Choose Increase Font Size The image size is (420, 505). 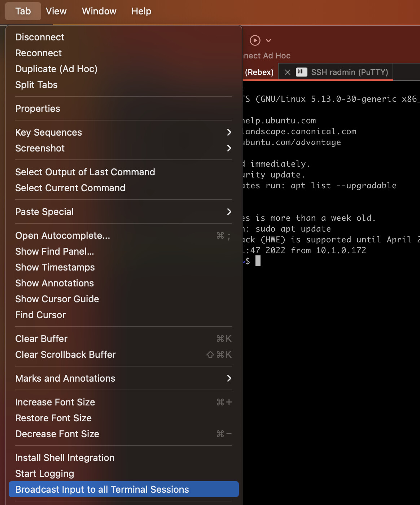coord(55,402)
